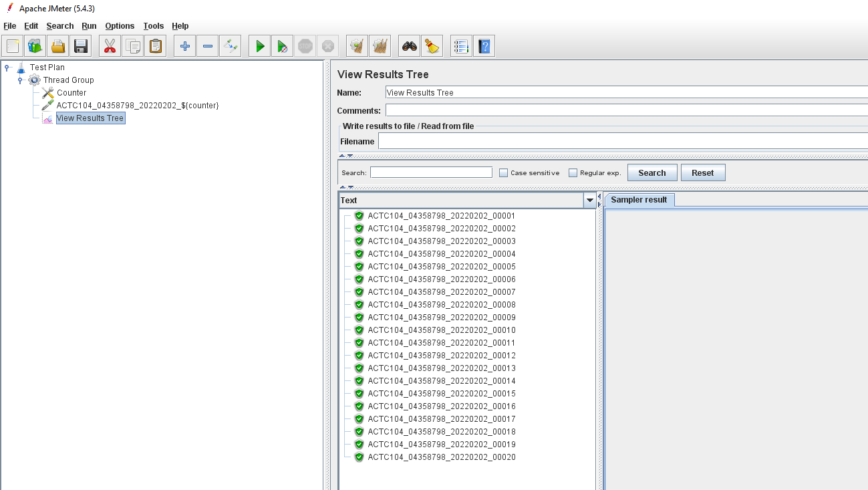Start test with no pauses icon
The height and width of the screenshot is (490, 868).
coord(283,46)
